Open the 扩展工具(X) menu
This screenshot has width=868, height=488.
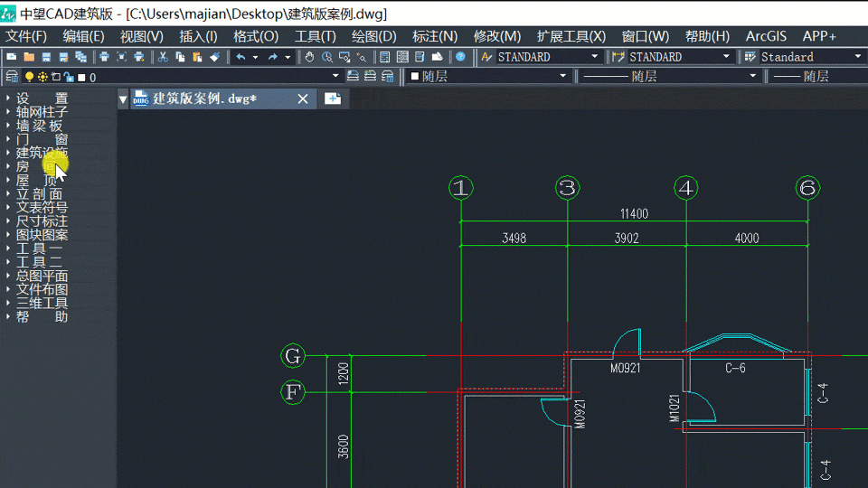571,36
